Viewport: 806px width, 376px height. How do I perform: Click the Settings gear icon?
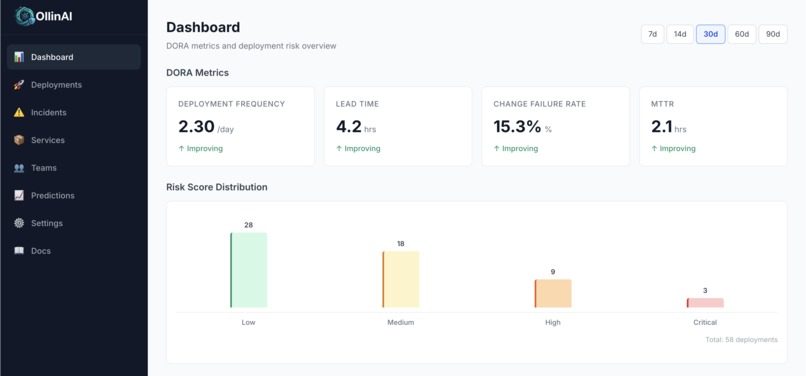(19, 223)
